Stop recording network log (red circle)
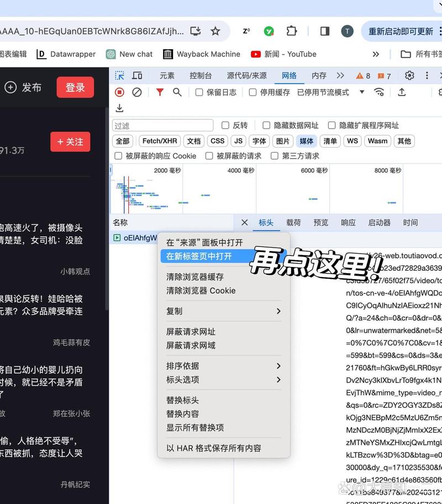The image size is (442, 504). tap(119, 93)
